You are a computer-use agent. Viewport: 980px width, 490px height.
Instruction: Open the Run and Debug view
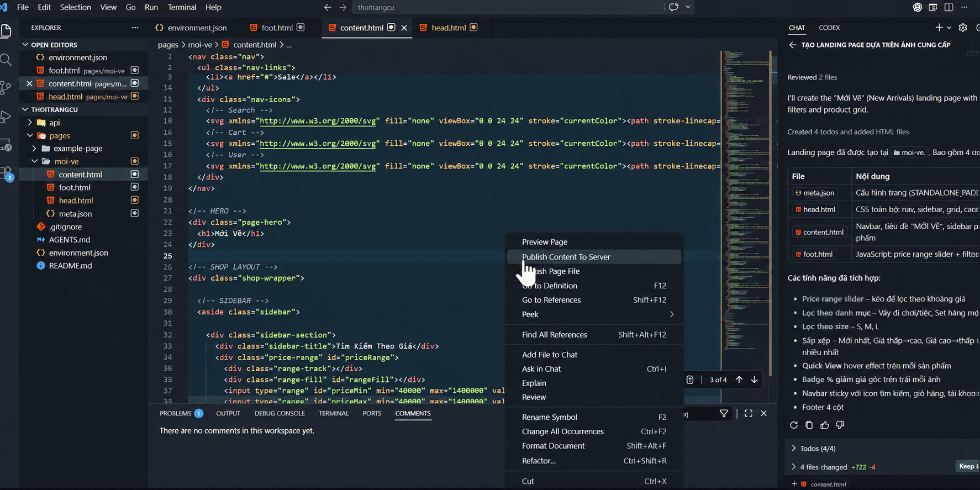pyautogui.click(x=6, y=117)
